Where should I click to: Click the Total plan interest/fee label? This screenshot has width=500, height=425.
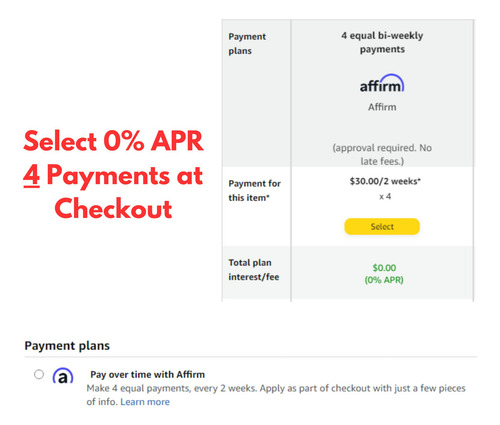coord(254,270)
